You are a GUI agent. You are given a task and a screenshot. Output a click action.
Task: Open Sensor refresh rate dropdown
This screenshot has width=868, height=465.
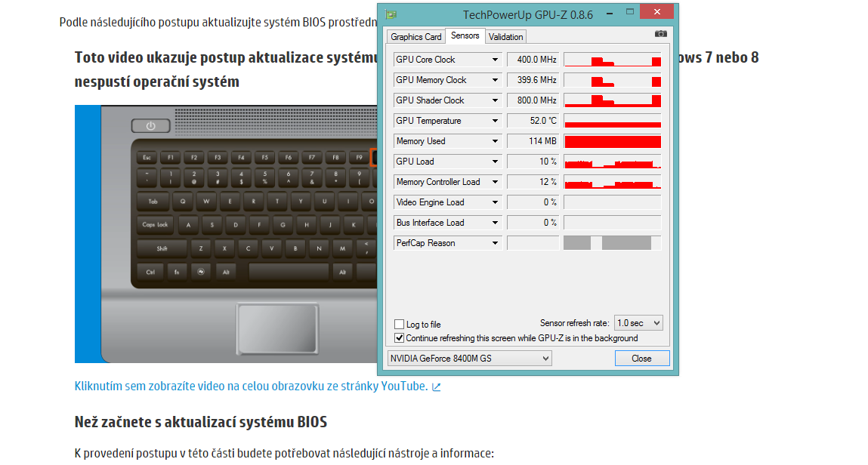tap(639, 323)
